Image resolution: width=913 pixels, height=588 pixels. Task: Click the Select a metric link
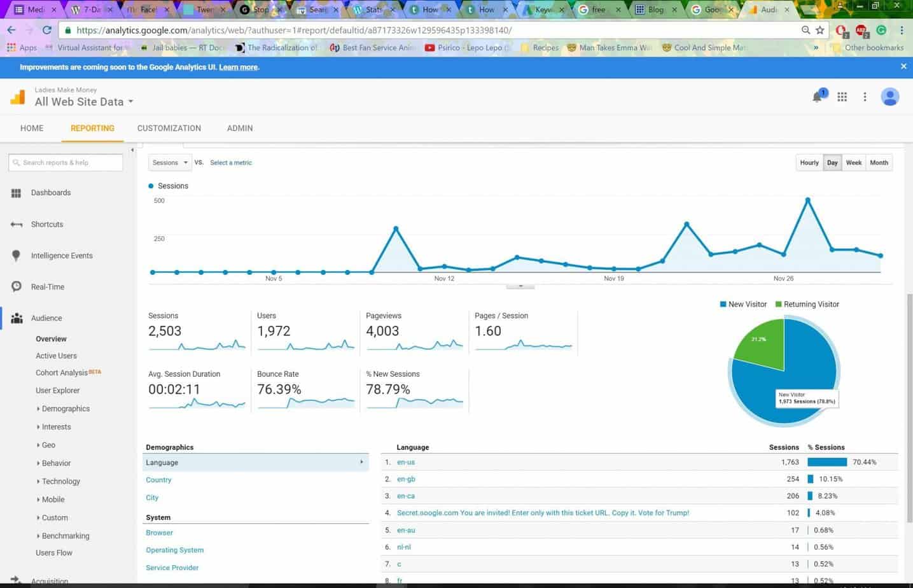(231, 163)
